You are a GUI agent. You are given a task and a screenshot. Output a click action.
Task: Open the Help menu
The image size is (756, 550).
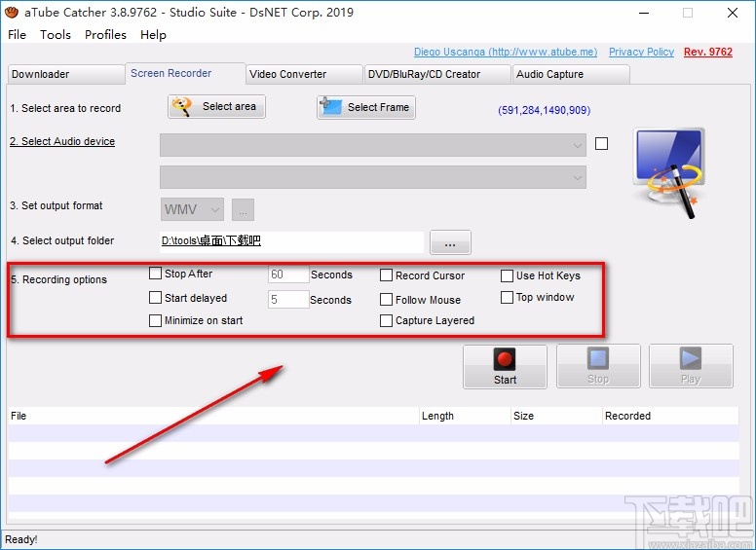(153, 35)
